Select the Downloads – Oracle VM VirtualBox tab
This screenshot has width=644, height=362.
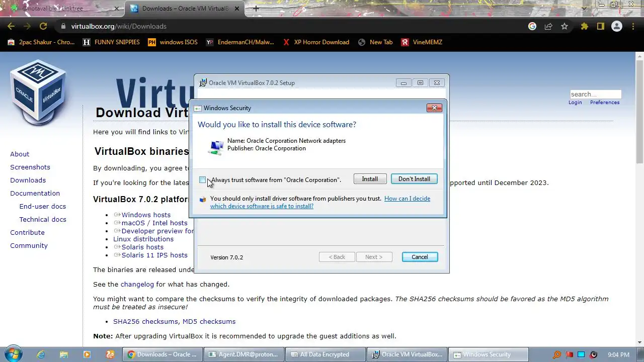coord(184,9)
